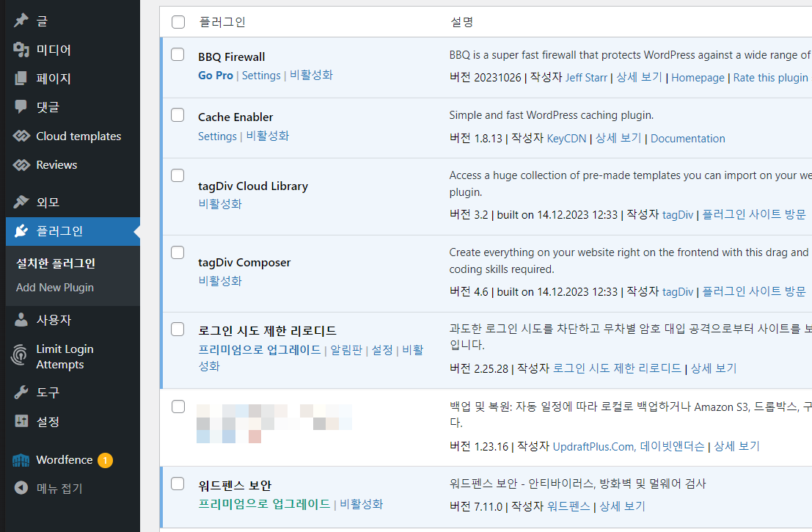The height and width of the screenshot is (532, 812).
Task: Check the UpdraftPlus backup plugin checkbox
Action: pos(178,407)
